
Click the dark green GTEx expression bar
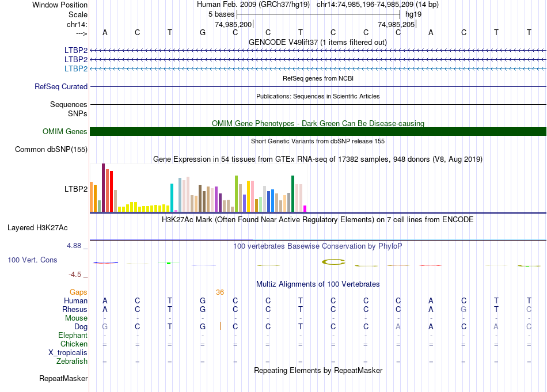pos(293,194)
